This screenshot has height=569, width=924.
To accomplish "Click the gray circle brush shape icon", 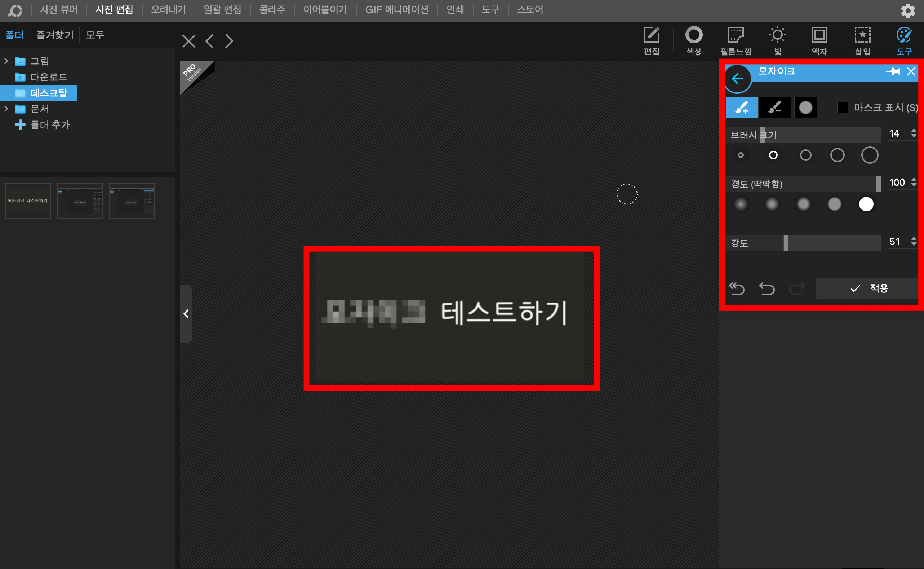I will (805, 107).
